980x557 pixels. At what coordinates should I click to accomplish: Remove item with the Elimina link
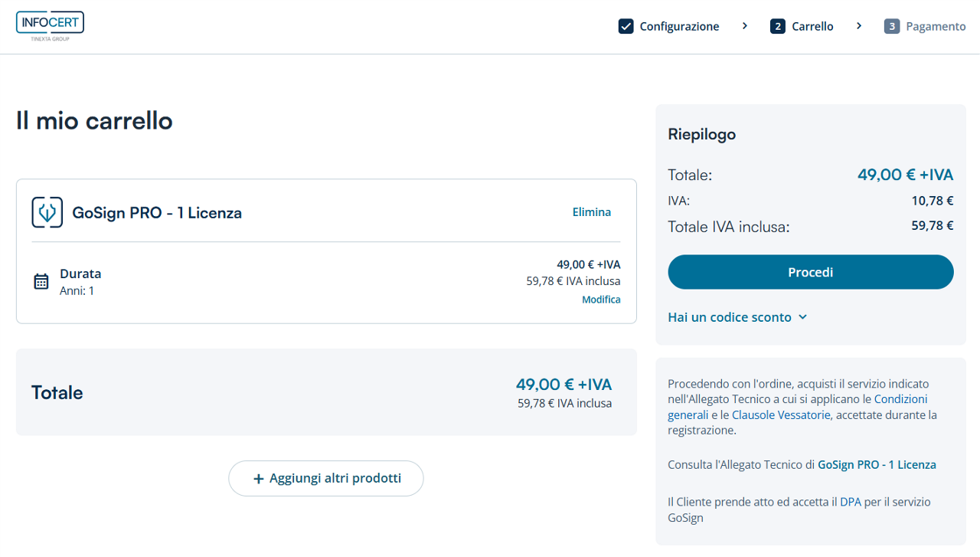click(x=591, y=212)
